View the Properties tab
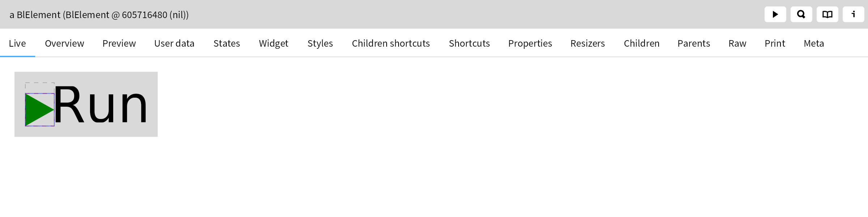This screenshot has width=868, height=217. click(530, 43)
